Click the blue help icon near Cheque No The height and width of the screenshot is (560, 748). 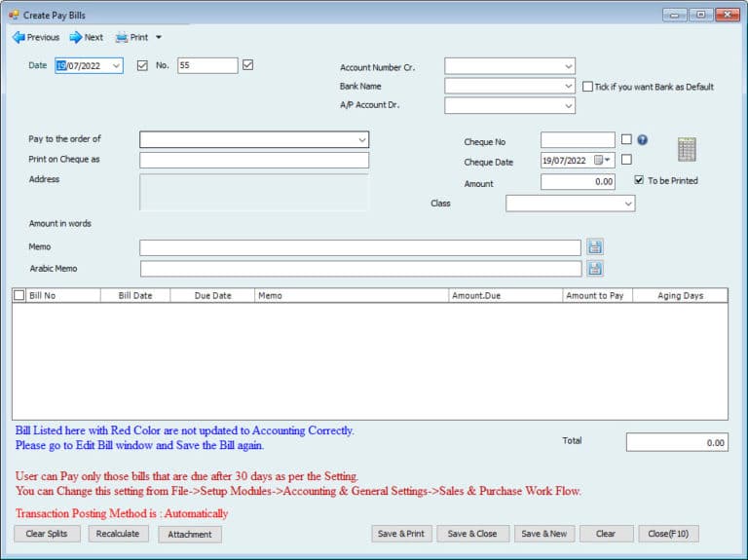click(643, 140)
